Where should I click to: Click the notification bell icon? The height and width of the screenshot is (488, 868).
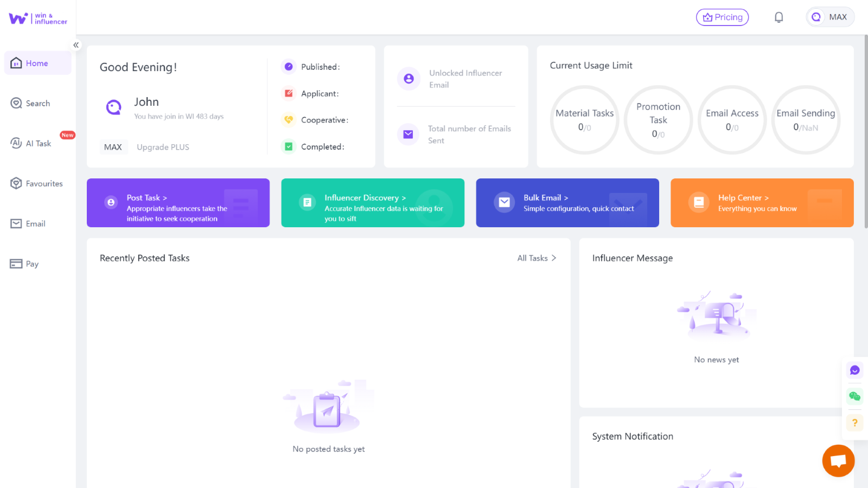[x=778, y=17]
